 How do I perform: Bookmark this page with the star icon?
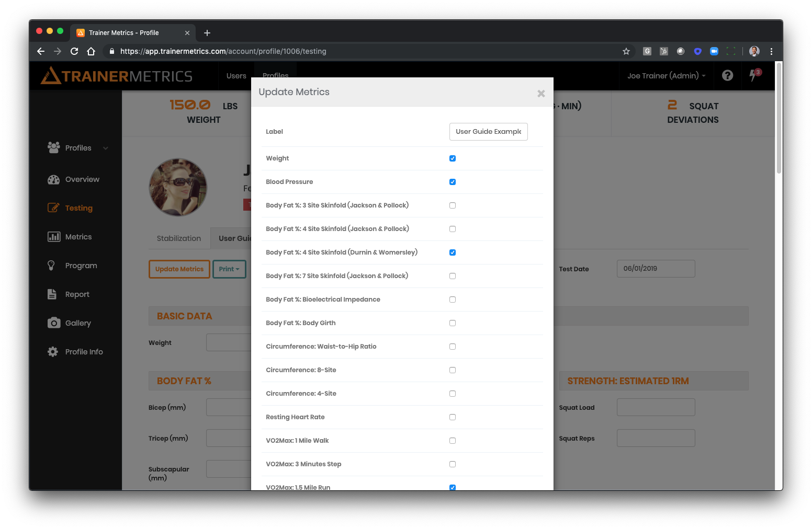(626, 51)
